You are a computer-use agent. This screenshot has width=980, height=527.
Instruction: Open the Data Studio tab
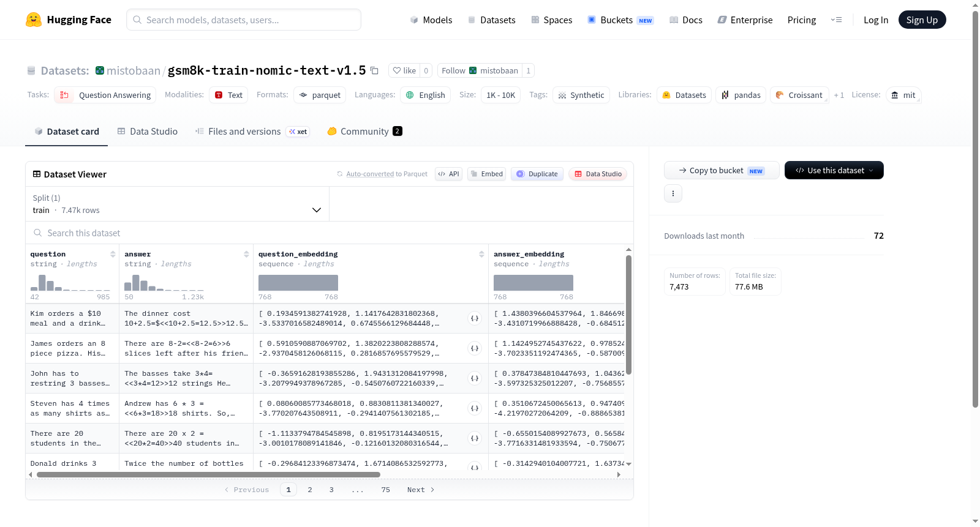[148, 131]
